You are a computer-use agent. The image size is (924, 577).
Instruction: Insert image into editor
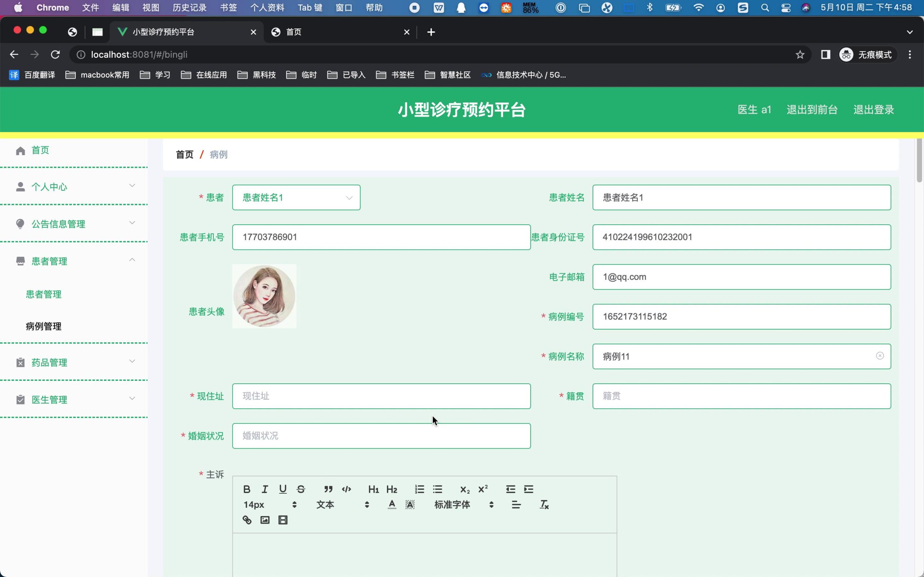click(x=265, y=520)
